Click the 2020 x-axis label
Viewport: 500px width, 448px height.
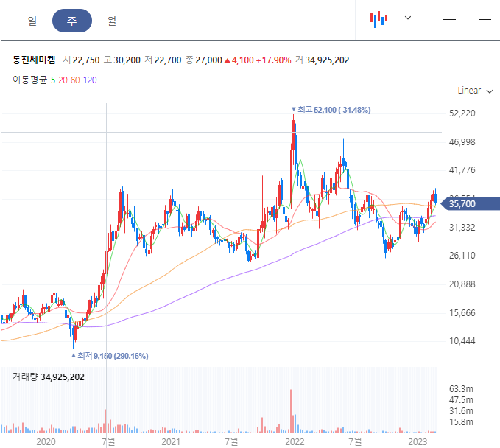coord(46,442)
